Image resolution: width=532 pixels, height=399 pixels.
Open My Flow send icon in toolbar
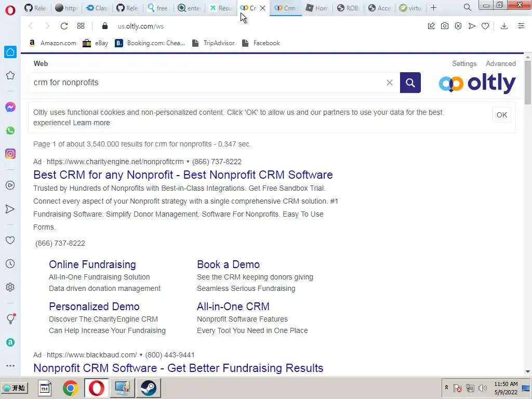point(472,26)
